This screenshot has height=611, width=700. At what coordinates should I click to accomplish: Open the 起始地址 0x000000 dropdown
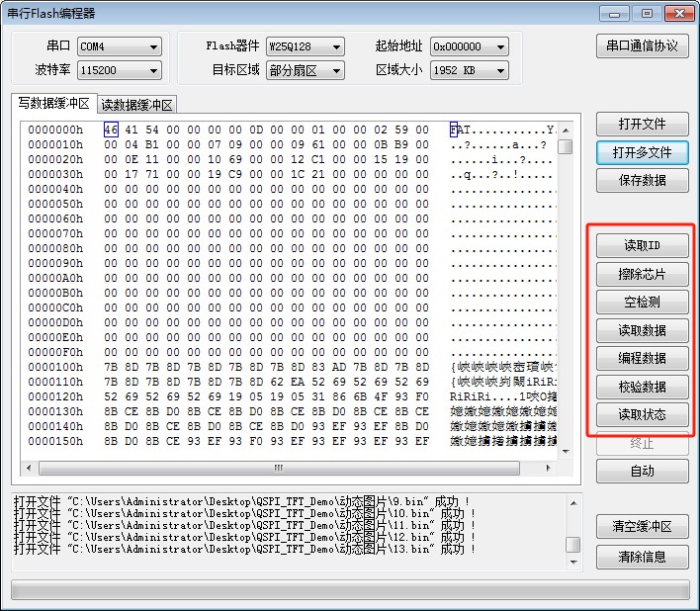(470, 46)
